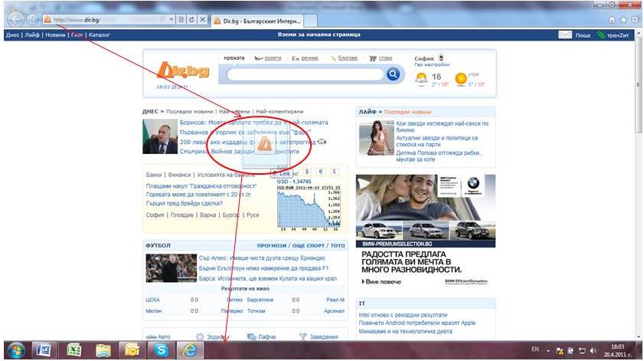Open 'Кои звезди изглеждат най-секси' article
644x361 pixels.
[442, 126]
